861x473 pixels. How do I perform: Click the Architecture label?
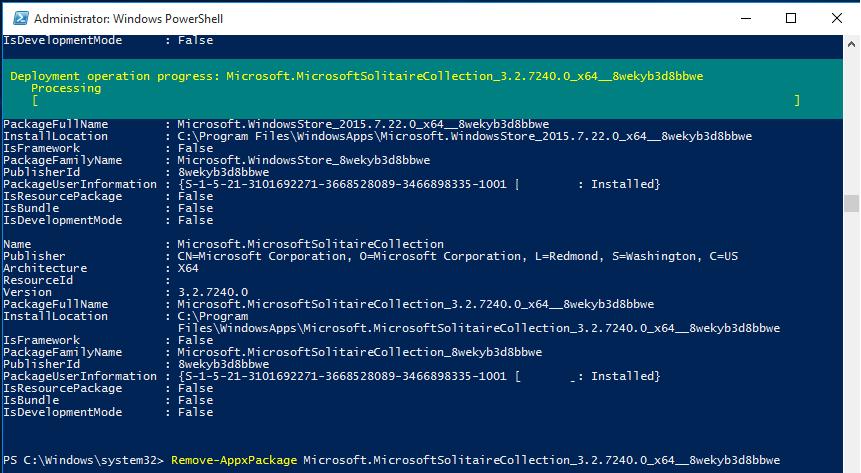(x=45, y=268)
